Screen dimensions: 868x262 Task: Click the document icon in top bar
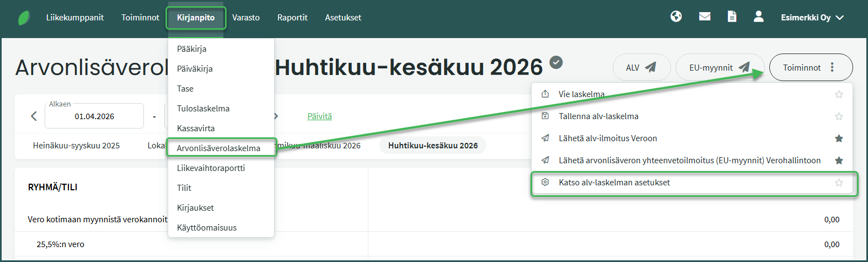coord(732,17)
